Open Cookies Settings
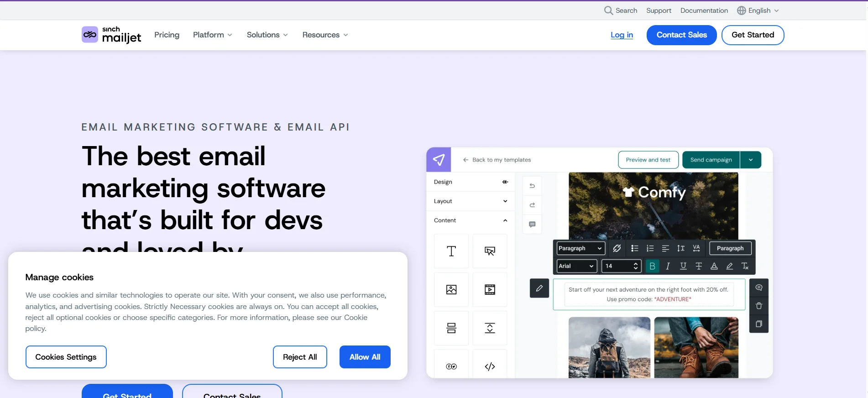Screen dimensions: 868x398 click(x=66, y=357)
